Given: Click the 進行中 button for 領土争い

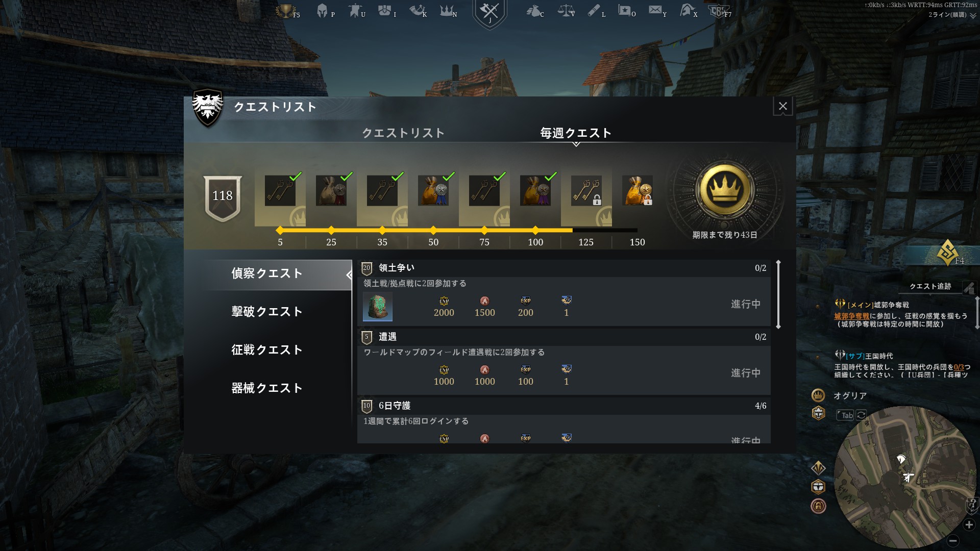Looking at the screenshot, I should pos(745,304).
